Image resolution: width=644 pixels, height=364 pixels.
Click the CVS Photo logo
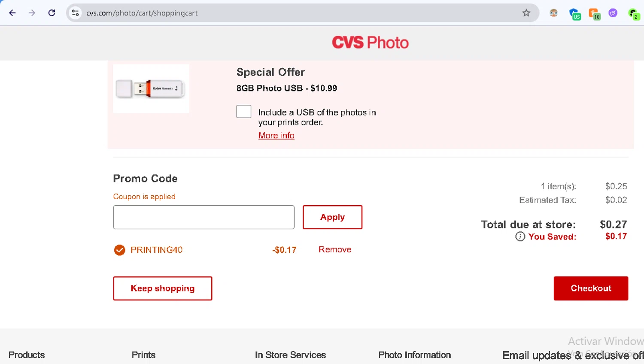point(370,42)
